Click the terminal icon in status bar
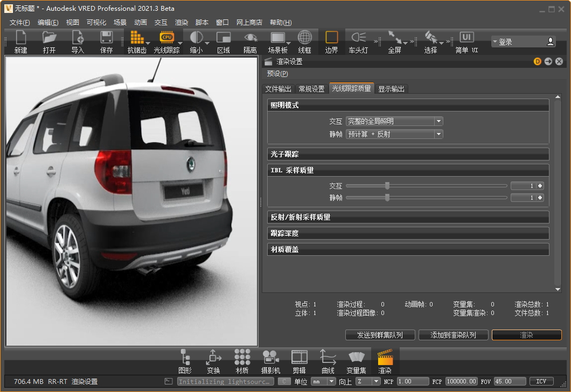 (x=168, y=381)
